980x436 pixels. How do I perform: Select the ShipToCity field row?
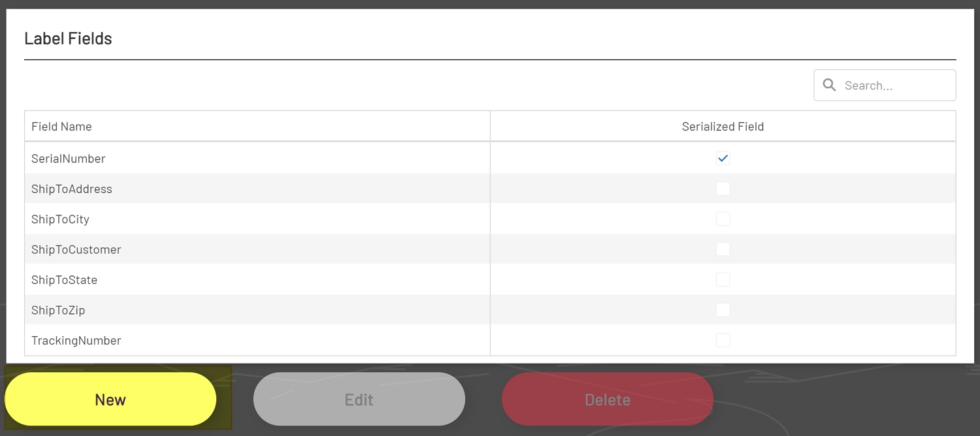tap(60, 219)
